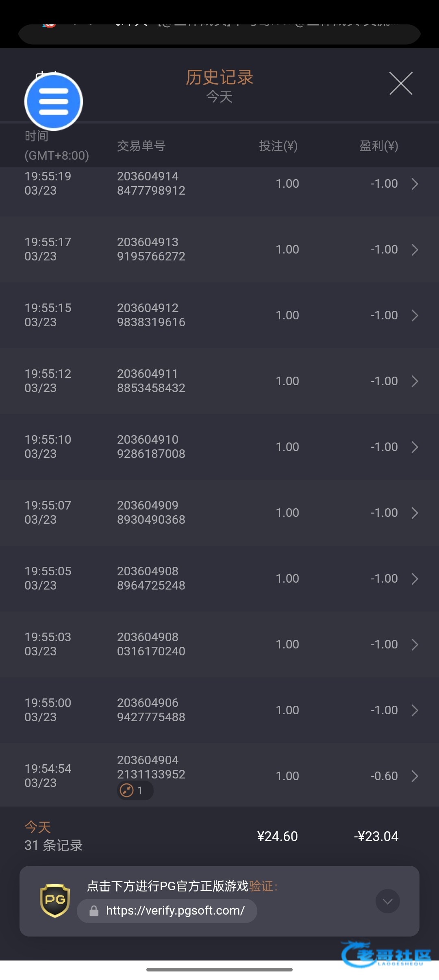The image size is (439, 980).
Task: Select transaction number 203604908 8964725248
Action: [151, 578]
